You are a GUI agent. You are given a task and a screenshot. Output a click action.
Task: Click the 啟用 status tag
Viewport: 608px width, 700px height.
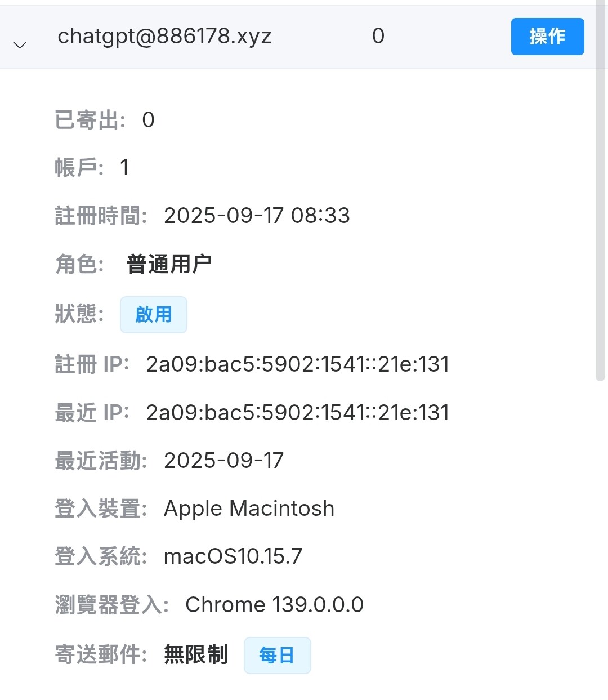(153, 315)
